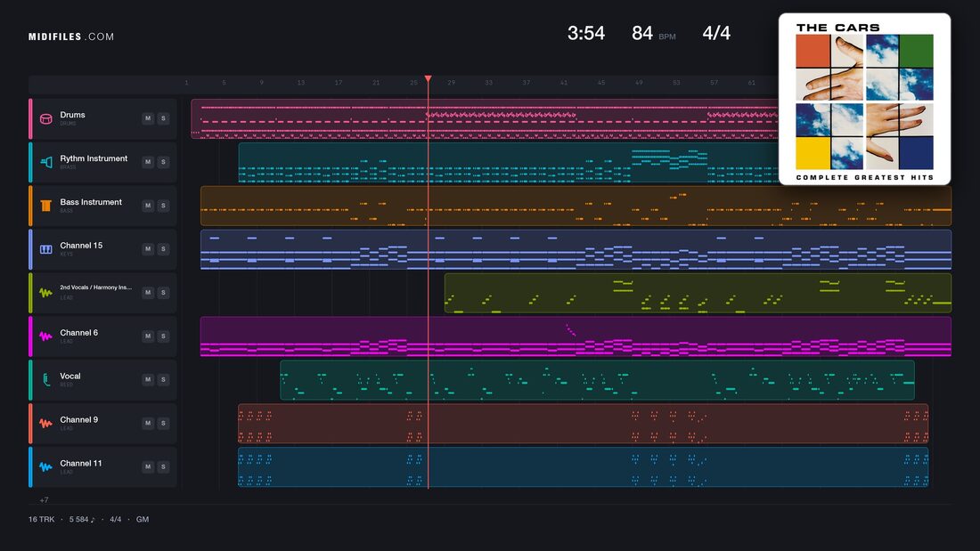Screen dimensions: 980x551
Task: Solo the Channel 15 track
Action: (x=163, y=248)
